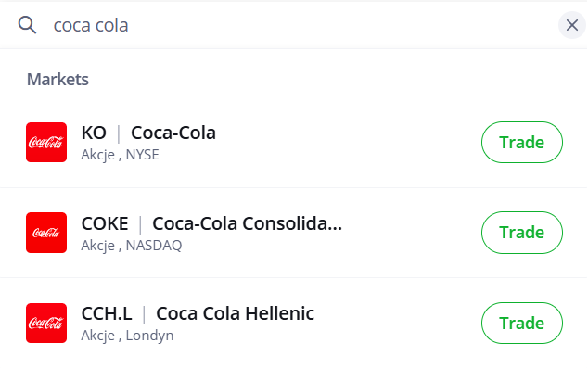The height and width of the screenshot is (368, 588).
Task: Click the 'Akcje , NASDAQ' subtitle
Action: (x=132, y=246)
